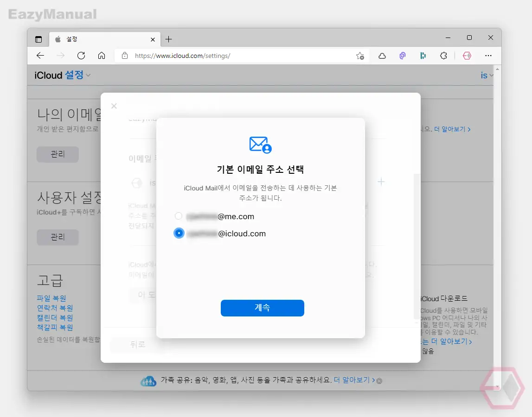Viewport: 532px width, 417px height.
Task: Click page scrollbar up arrow
Action: tap(497, 69)
